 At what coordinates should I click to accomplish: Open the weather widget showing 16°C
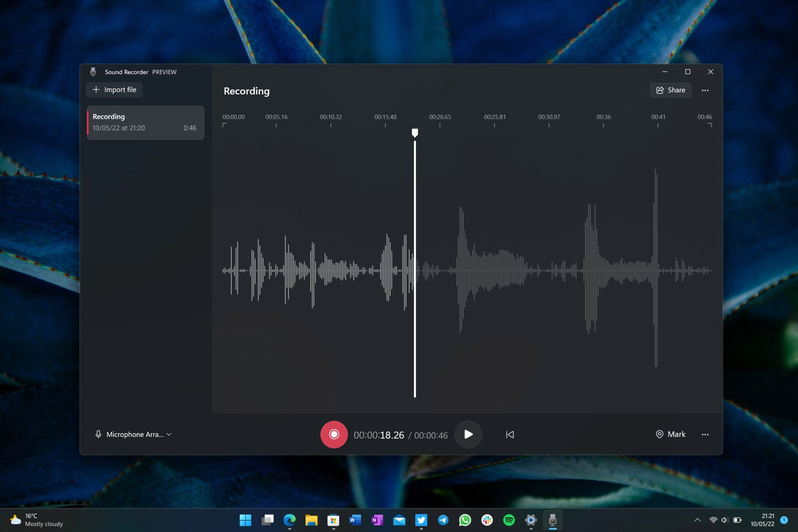[x=36, y=520]
